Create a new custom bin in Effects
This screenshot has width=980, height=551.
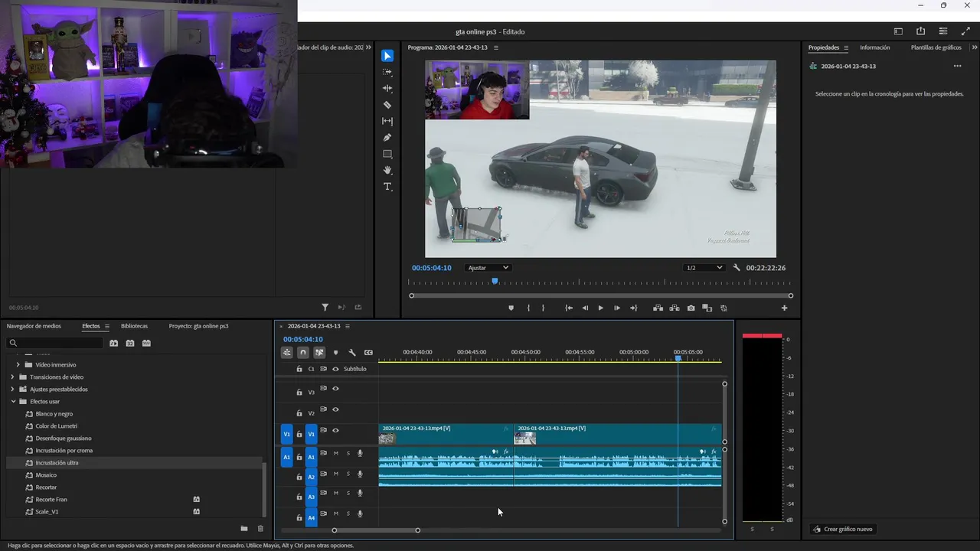244,529
